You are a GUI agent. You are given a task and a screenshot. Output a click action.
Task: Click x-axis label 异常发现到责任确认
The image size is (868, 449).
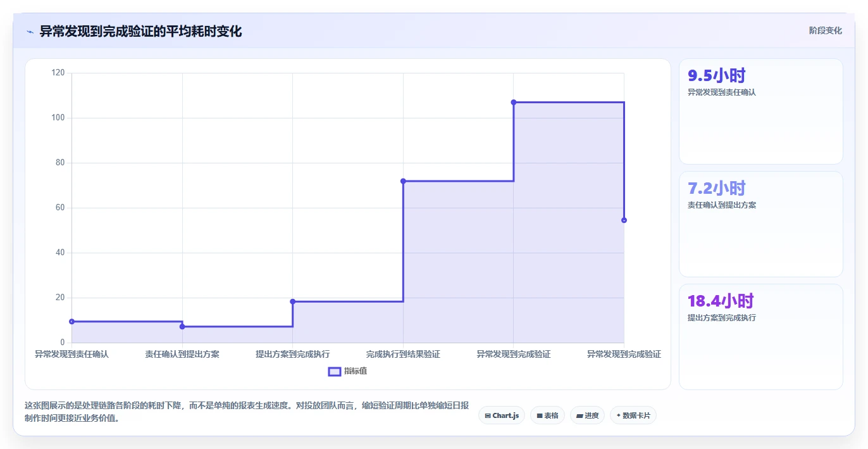click(x=71, y=354)
